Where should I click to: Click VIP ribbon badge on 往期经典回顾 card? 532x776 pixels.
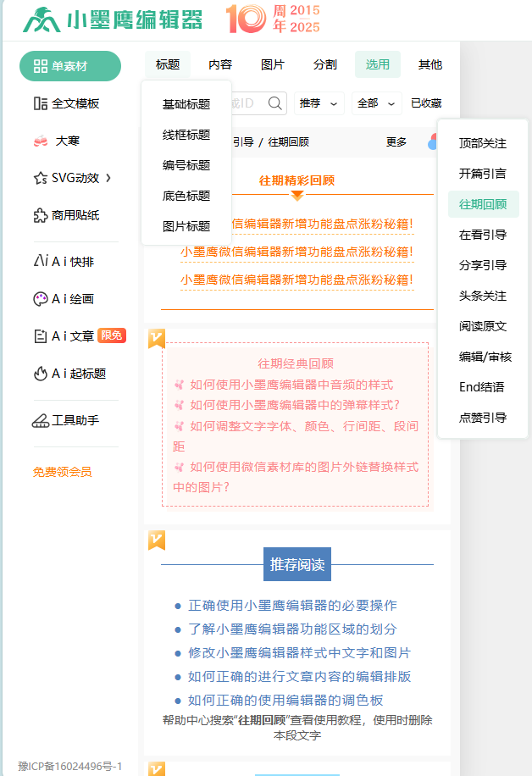157,339
